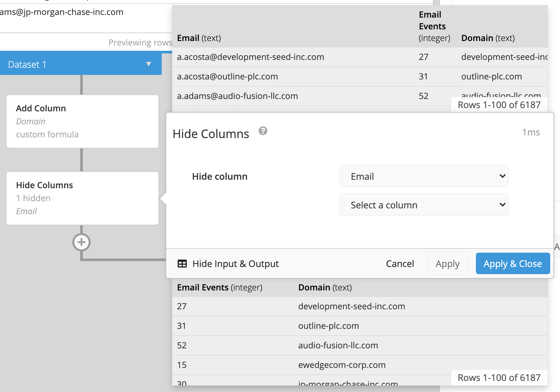The image size is (560, 392).
Task: Click the input 'Rows 1-100 of 6187' label
Action: [x=499, y=105]
